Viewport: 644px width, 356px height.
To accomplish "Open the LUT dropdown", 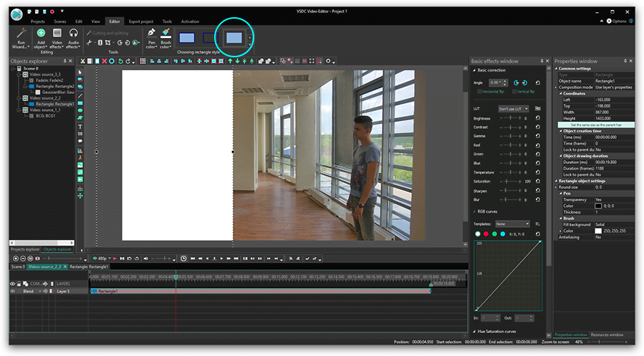I will [514, 109].
